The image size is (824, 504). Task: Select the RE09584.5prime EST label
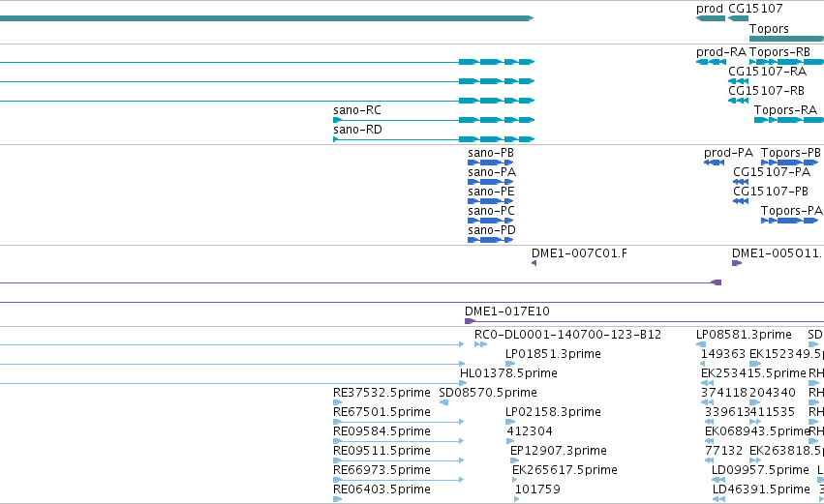click(x=381, y=431)
